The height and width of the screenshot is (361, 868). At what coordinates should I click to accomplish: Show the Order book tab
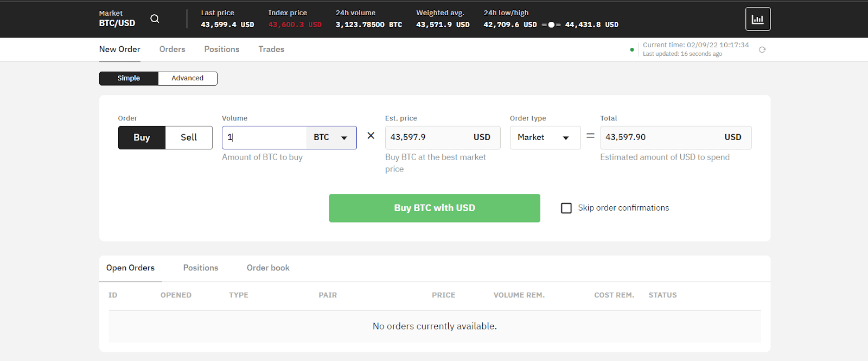[x=268, y=268]
